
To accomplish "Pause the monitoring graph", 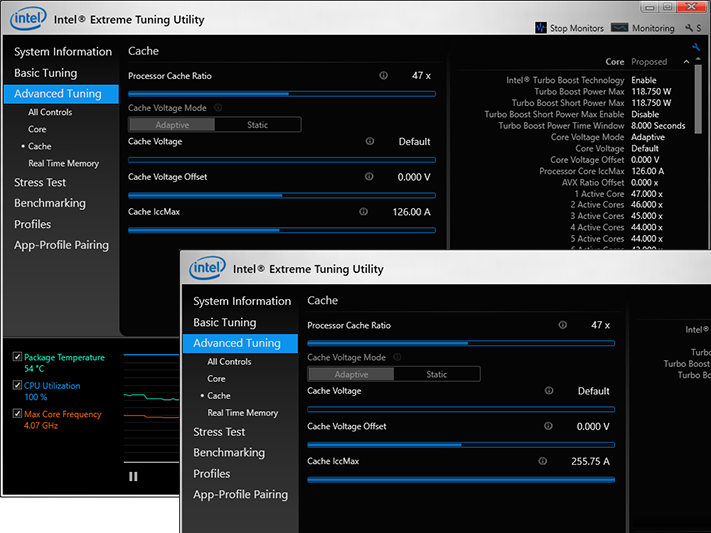I will click(x=133, y=476).
